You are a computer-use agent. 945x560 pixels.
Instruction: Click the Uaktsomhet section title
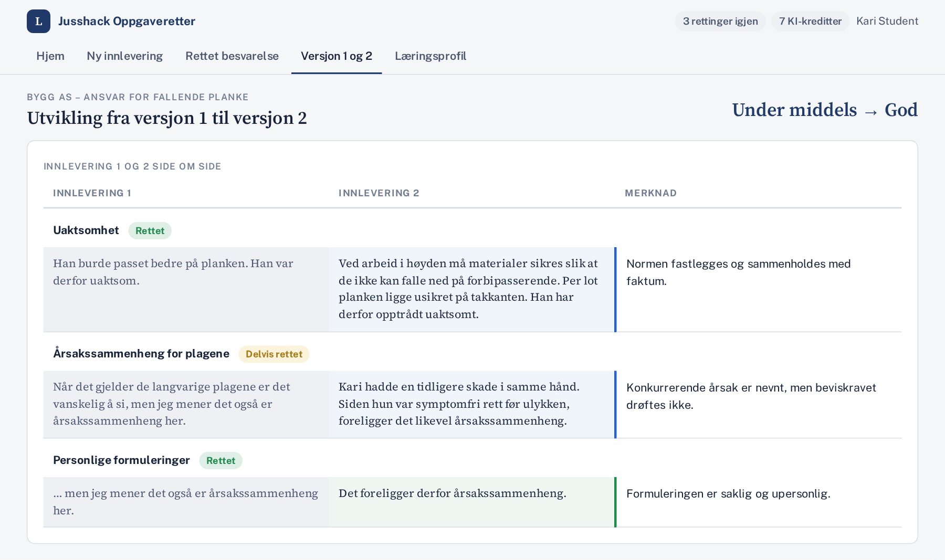click(86, 230)
